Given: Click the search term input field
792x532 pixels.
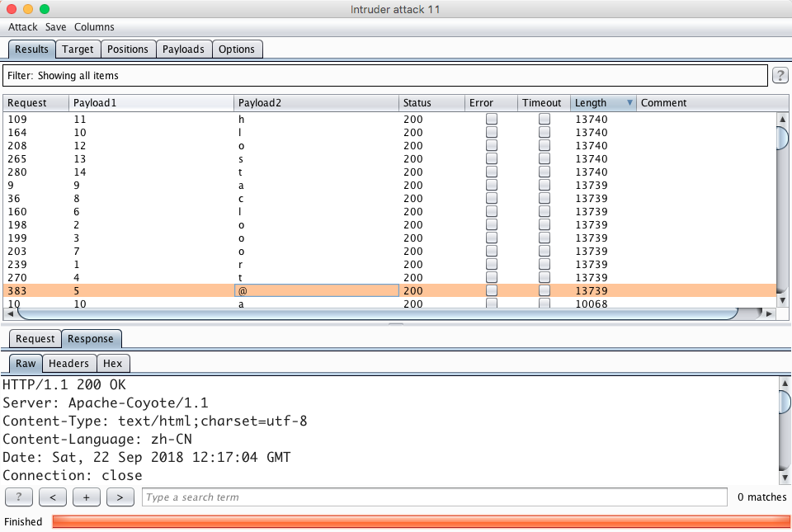Looking at the screenshot, I should pos(435,497).
